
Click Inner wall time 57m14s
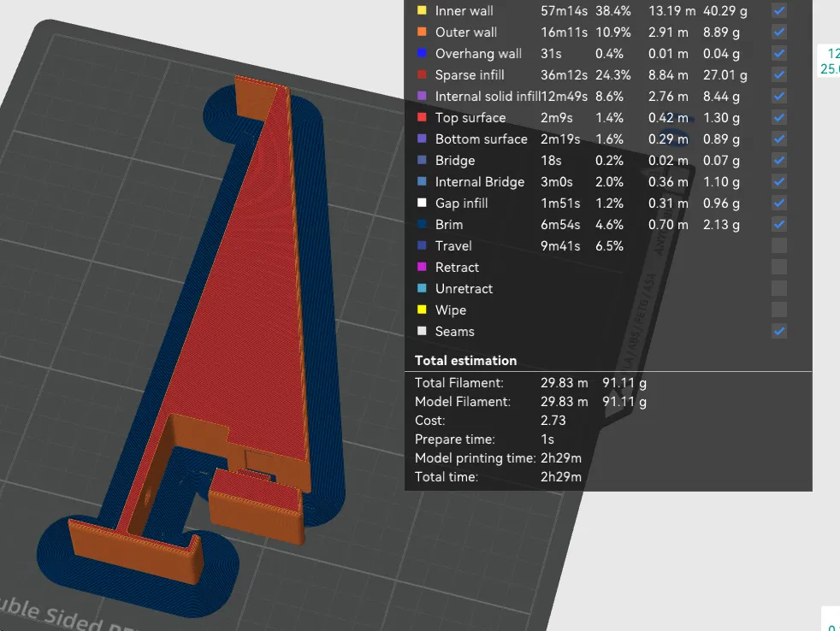(564, 11)
